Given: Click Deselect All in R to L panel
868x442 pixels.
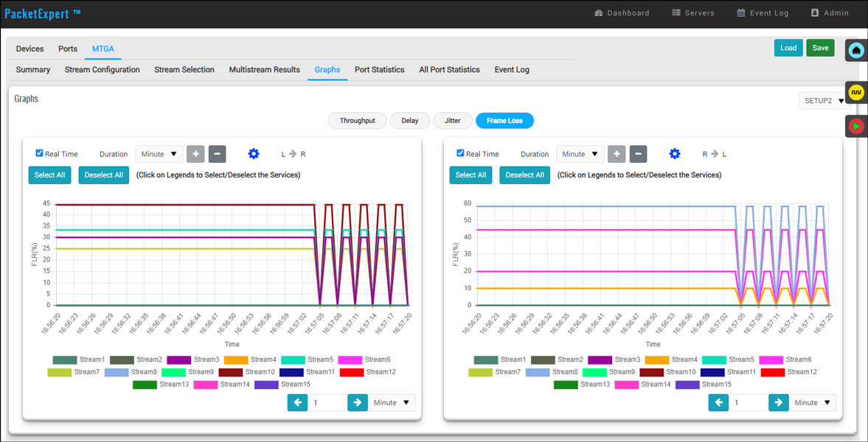Looking at the screenshot, I should tap(525, 175).
